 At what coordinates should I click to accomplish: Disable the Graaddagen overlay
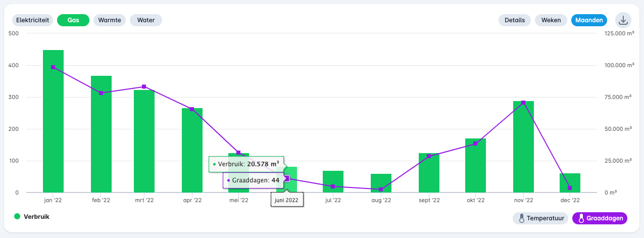(x=600, y=218)
